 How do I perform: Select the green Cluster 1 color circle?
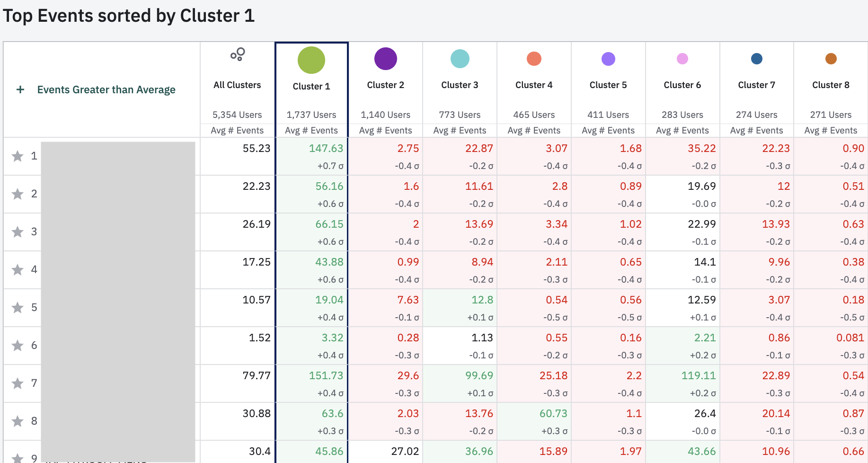point(311,60)
